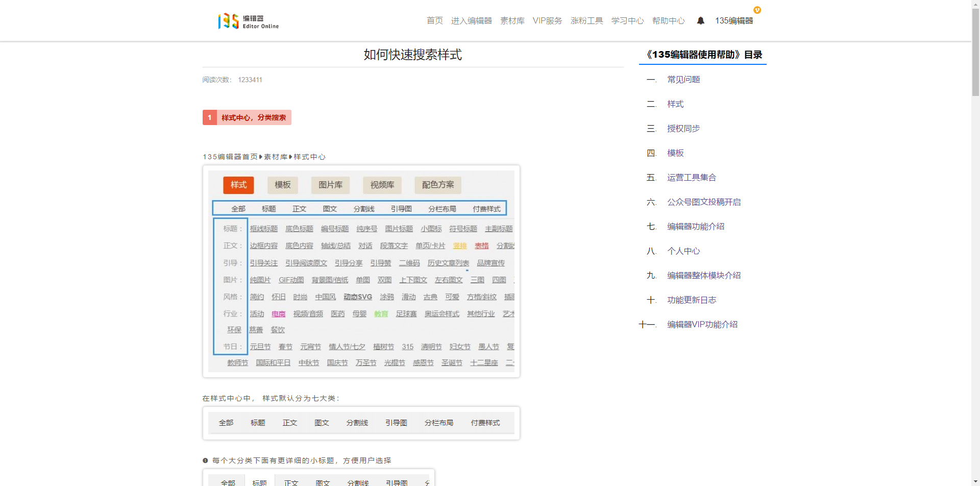
Task: Open 公众号图文投稿开启 directory entry
Action: tap(704, 202)
